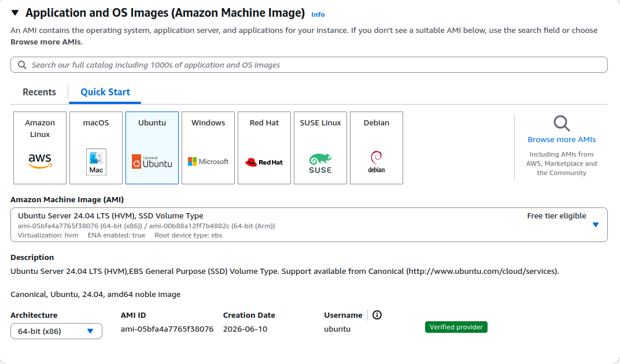Select the SUSE Linux AMI tile

pos(320,148)
